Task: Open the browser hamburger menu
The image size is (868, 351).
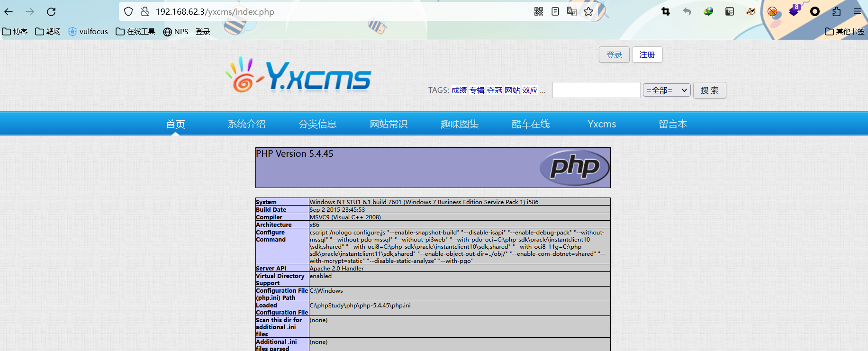Action: coord(858,12)
